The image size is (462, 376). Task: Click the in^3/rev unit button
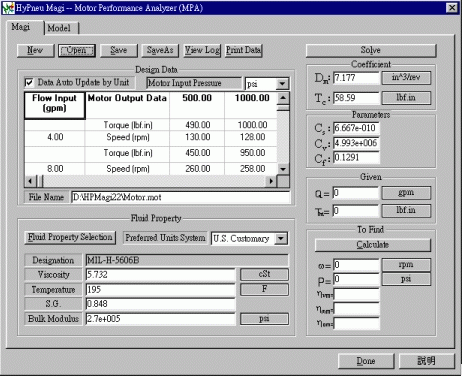(406, 78)
